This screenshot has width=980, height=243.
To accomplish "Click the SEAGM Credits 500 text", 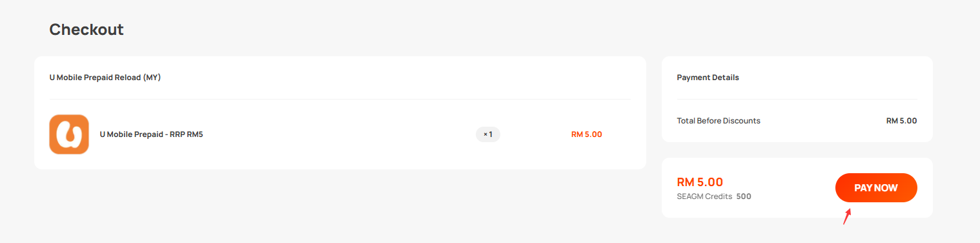I will [714, 196].
